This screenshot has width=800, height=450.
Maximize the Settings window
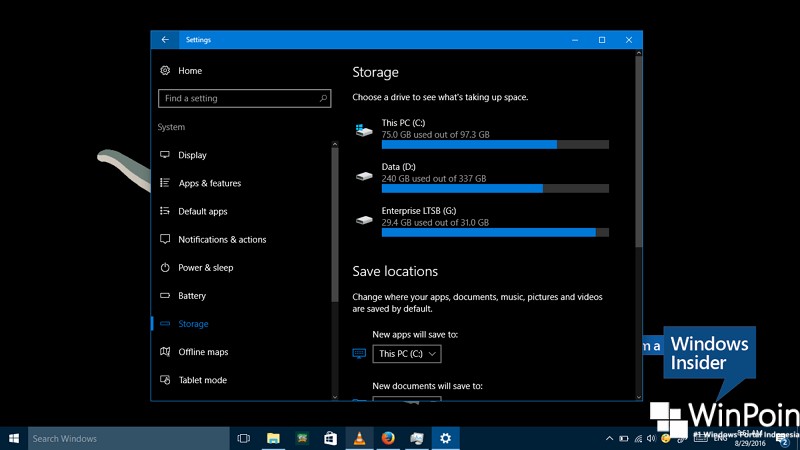[602, 40]
